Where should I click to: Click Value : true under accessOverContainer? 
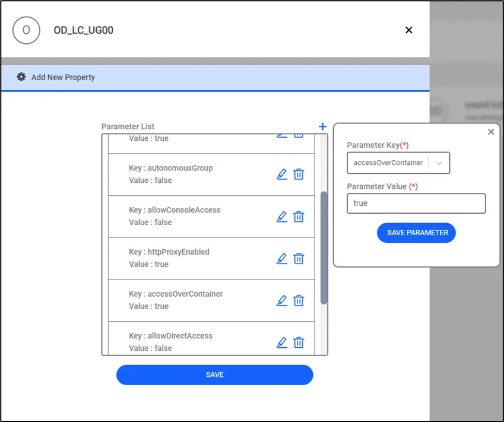(x=149, y=306)
